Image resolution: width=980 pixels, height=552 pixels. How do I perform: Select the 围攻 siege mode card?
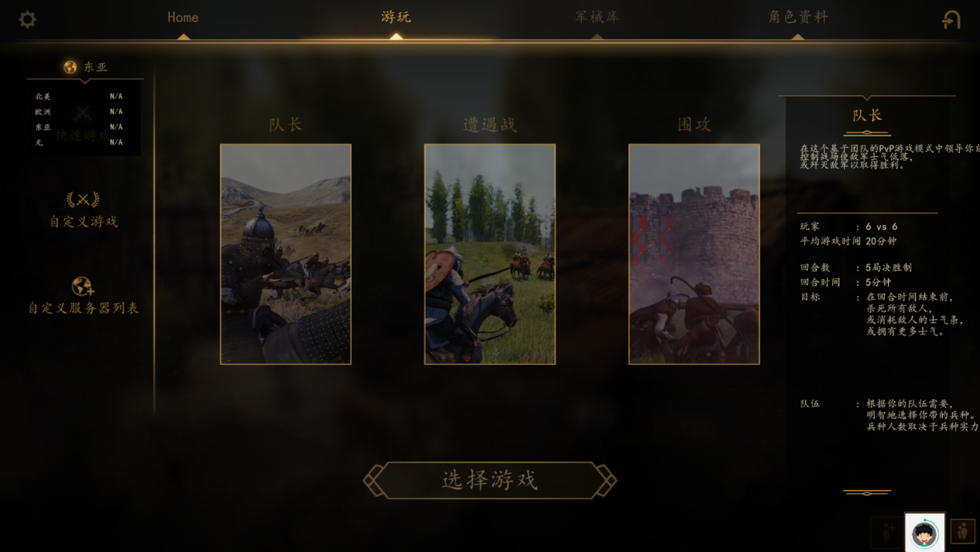[694, 254]
